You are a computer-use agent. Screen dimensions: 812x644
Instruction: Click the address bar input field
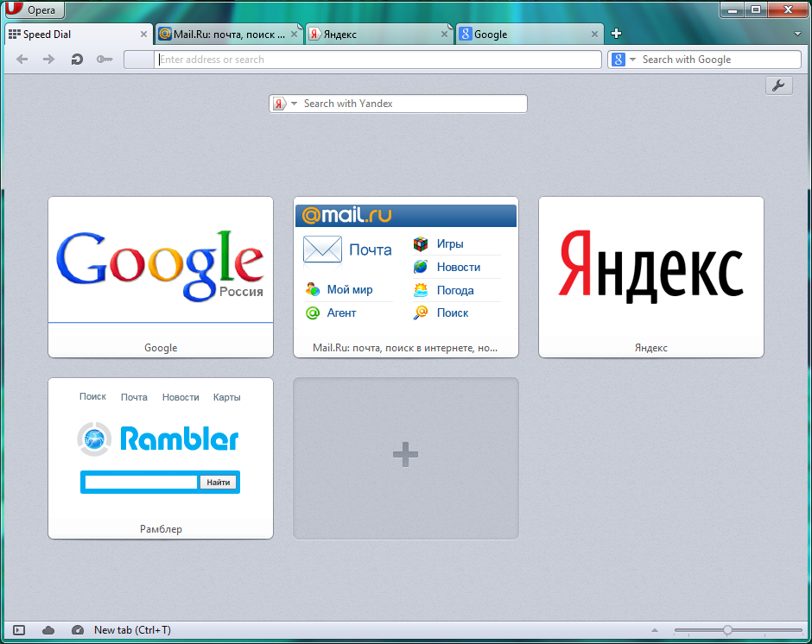tap(377, 60)
